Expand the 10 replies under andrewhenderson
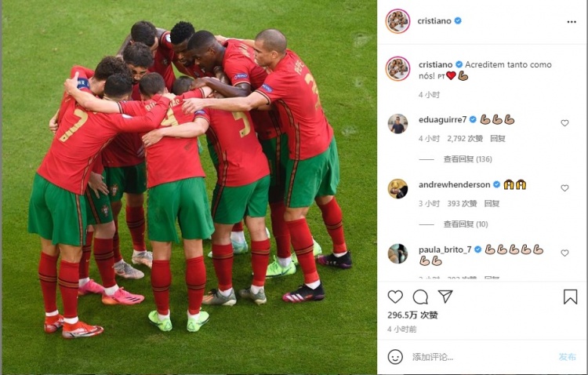This screenshot has height=375, width=588. [466, 224]
